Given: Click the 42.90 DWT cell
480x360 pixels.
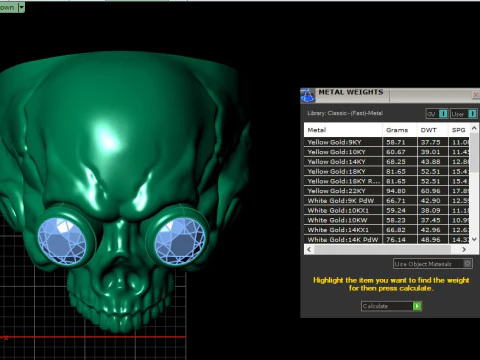Looking at the screenshot, I should 432,200.
